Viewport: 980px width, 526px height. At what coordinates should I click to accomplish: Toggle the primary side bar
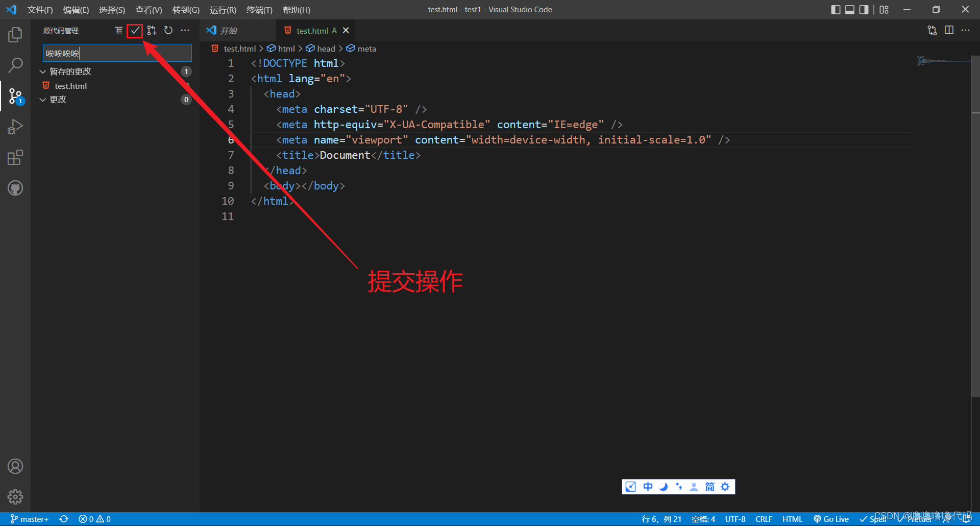coord(836,10)
